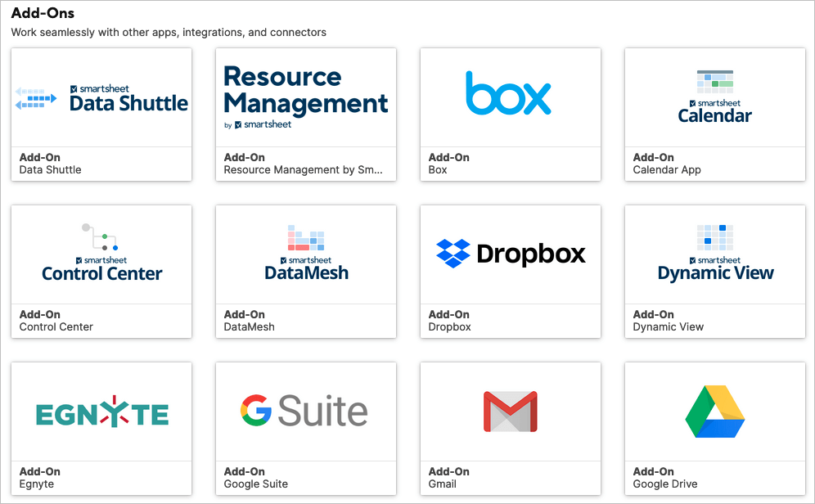Click the 'Add-Ons' section heading
815x504 pixels.
click(x=43, y=13)
